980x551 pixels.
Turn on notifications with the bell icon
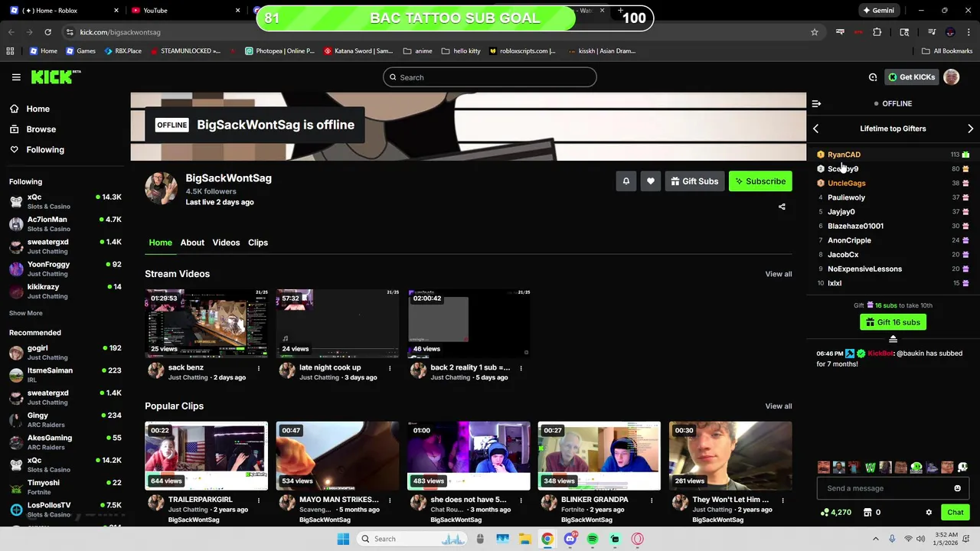tap(626, 181)
